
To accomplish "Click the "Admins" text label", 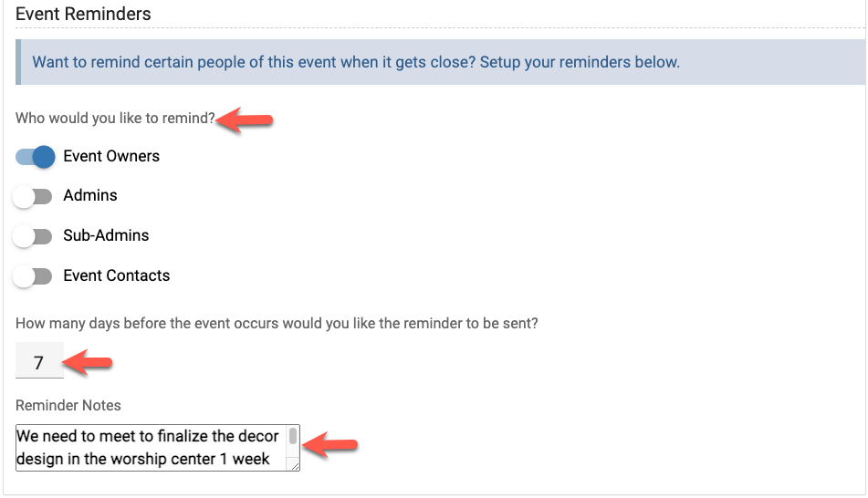I will [89, 195].
